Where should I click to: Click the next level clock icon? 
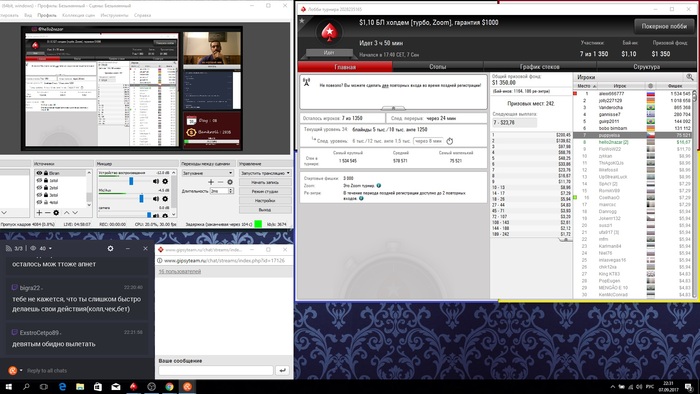coord(450,141)
